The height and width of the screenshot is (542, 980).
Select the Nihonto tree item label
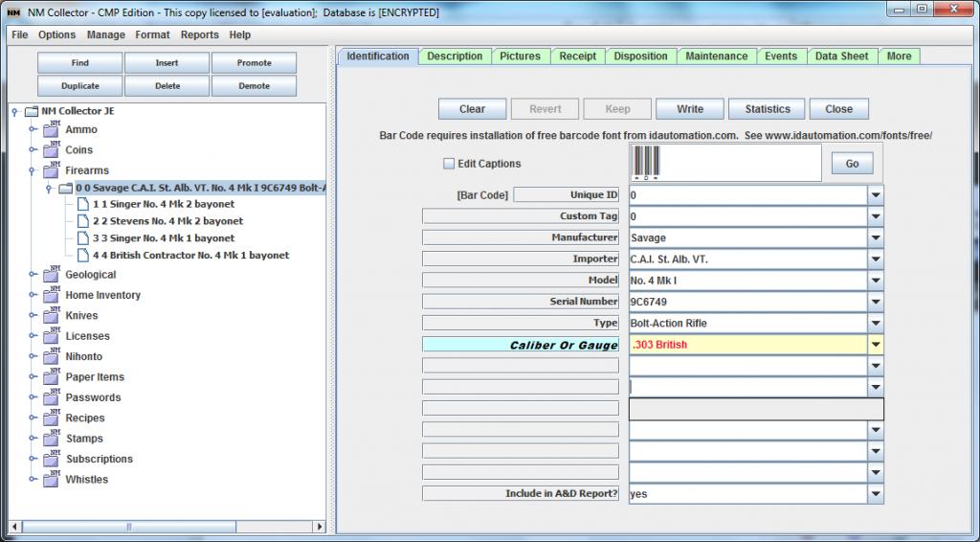84,356
